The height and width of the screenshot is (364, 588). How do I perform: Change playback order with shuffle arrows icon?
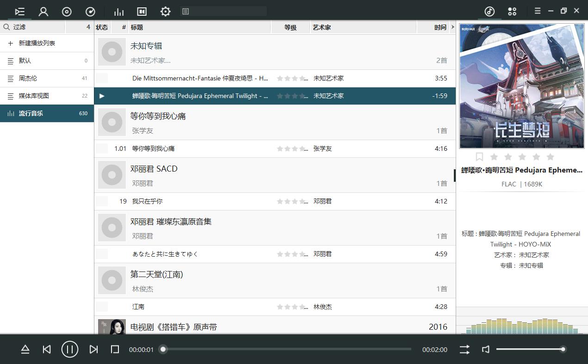click(464, 350)
